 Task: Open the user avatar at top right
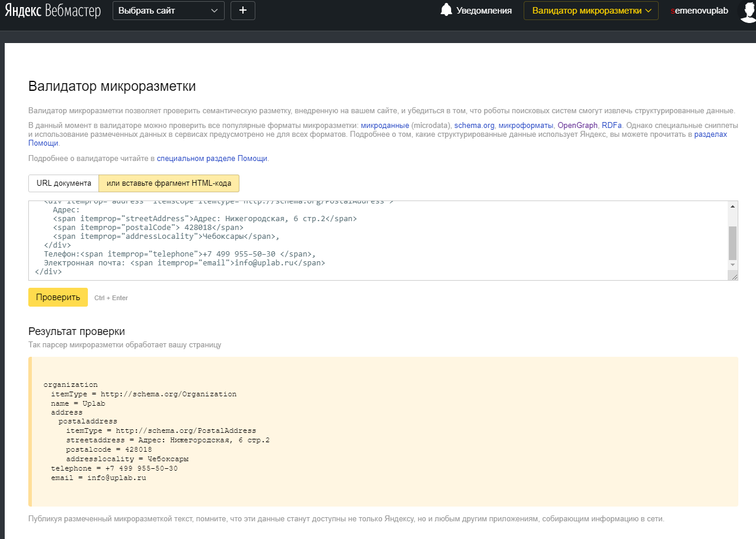tap(747, 11)
